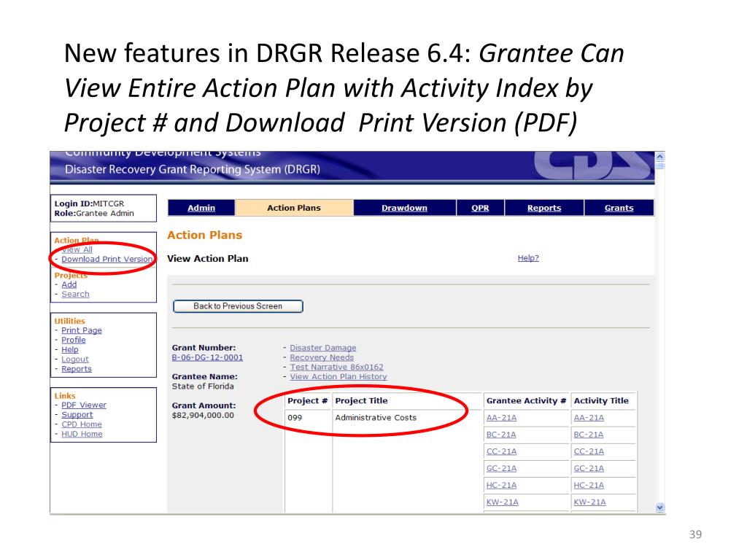Image resolution: width=747 pixels, height=560 pixels.
Task: Open Search under Projects
Action: click(x=75, y=295)
